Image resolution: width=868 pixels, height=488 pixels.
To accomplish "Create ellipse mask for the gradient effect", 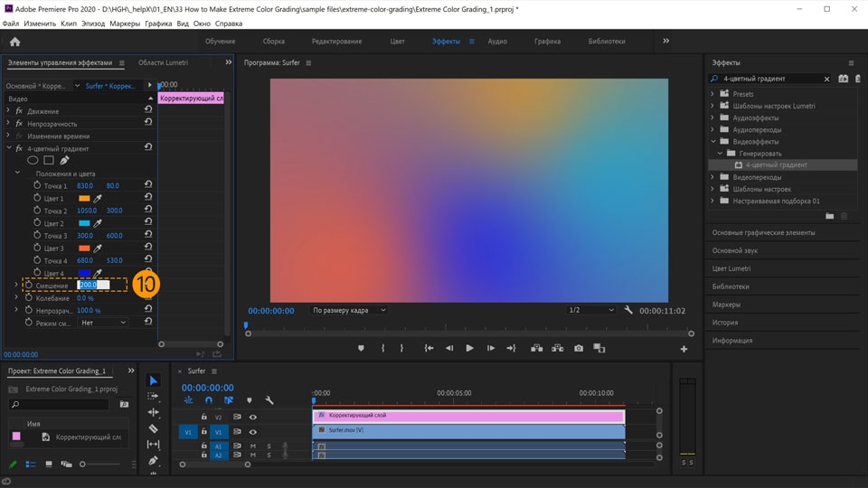I will tap(33, 161).
